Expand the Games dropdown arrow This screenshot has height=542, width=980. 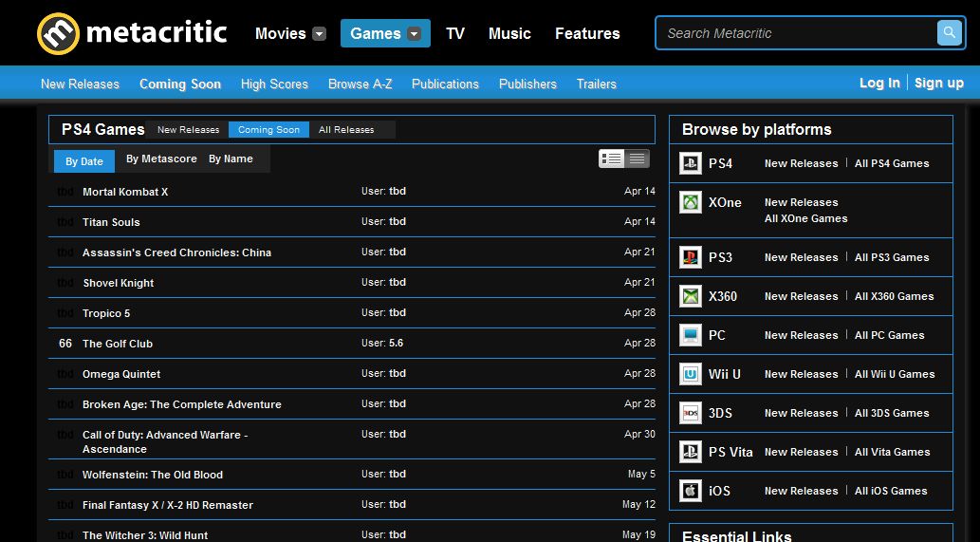[x=414, y=34]
